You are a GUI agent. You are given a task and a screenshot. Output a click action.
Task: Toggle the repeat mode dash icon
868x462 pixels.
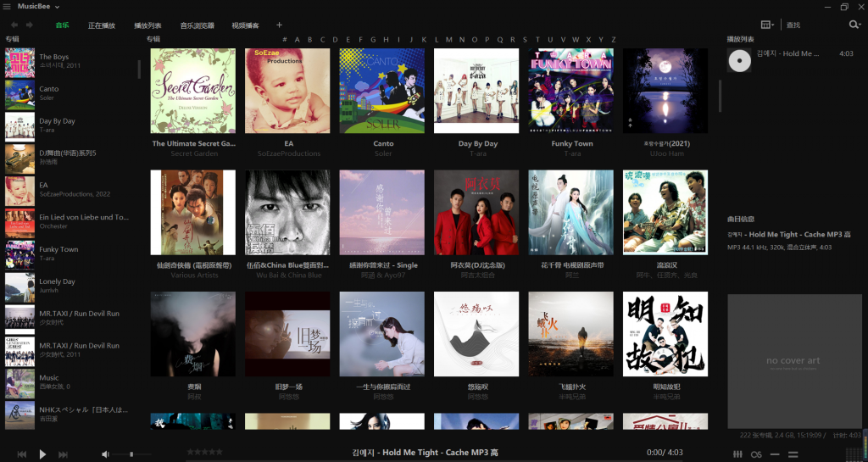coord(775,454)
